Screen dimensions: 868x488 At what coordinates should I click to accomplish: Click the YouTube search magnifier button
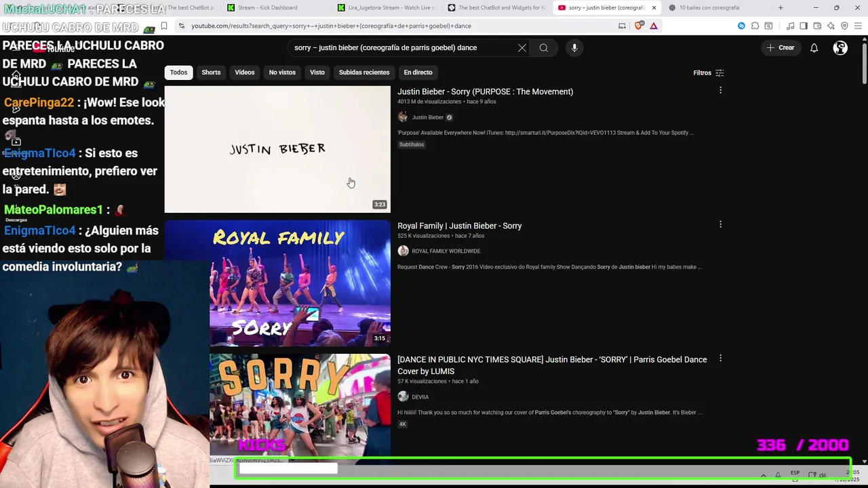[544, 48]
